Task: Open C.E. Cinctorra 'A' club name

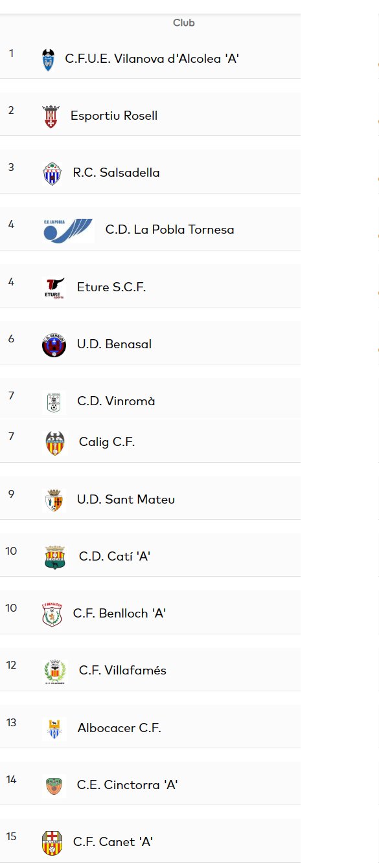Action: tap(128, 785)
